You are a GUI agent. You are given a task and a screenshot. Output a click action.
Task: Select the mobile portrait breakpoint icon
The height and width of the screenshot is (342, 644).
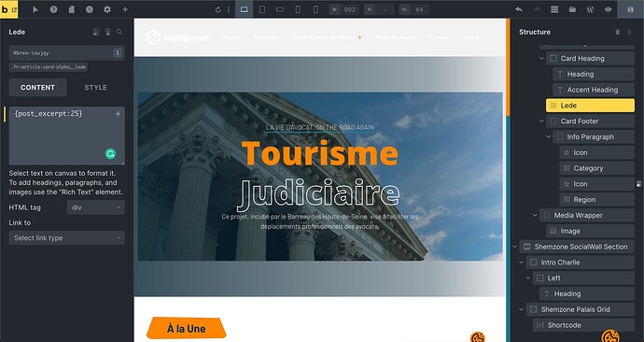pyautogui.click(x=298, y=9)
